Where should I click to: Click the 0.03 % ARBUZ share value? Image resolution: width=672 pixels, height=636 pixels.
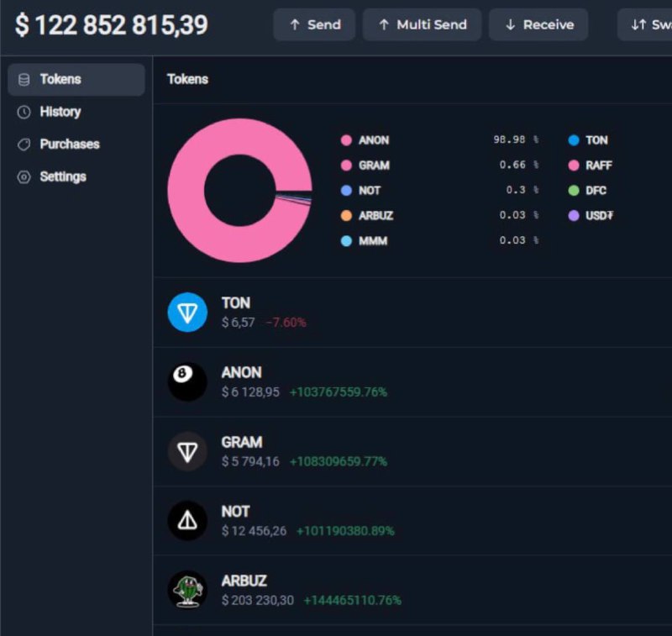click(x=519, y=215)
